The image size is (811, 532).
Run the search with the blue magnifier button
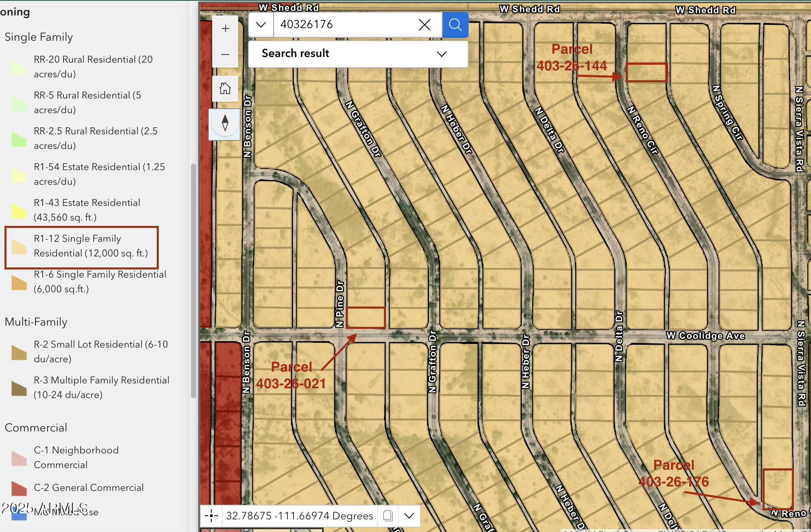pos(455,24)
